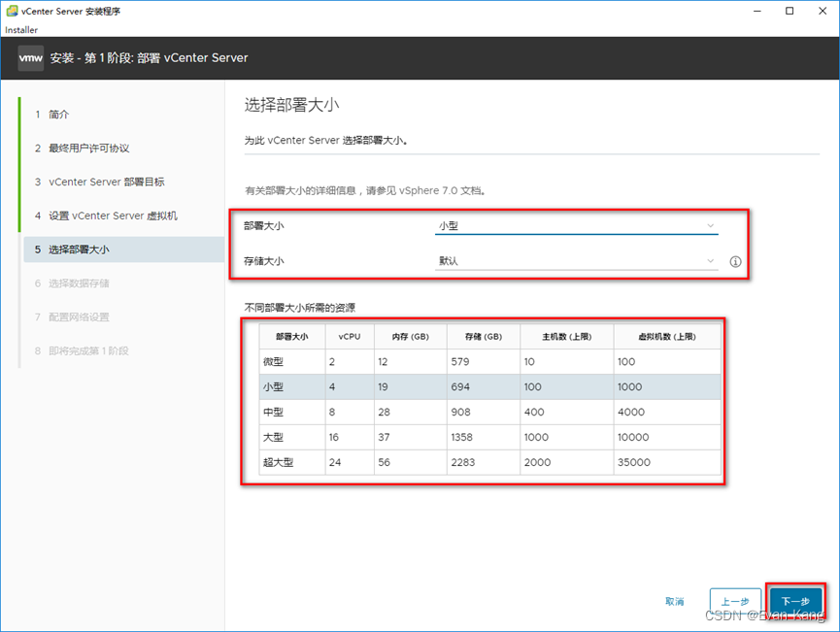Image resolution: width=840 pixels, height=632 pixels.
Task: Click the vSphere 7.0 文档 info text
Action: [x=366, y=190]
